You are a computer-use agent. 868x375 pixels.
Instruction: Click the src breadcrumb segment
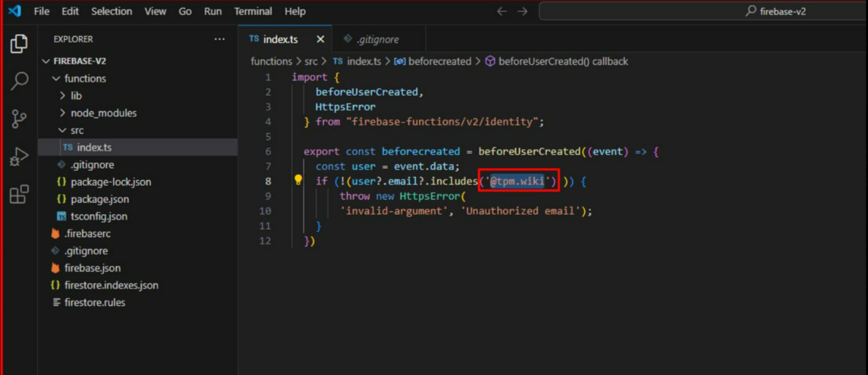point(311,61)
